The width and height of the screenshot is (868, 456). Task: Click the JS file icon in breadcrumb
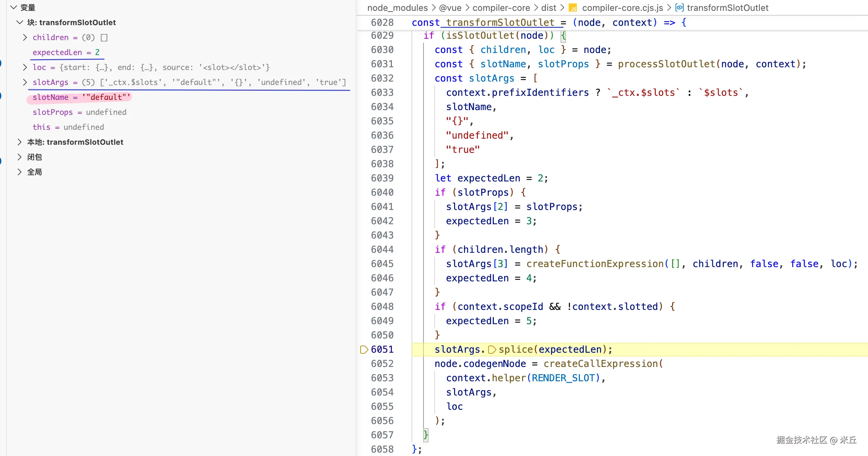pyautogui.click(x=573, y=8)
